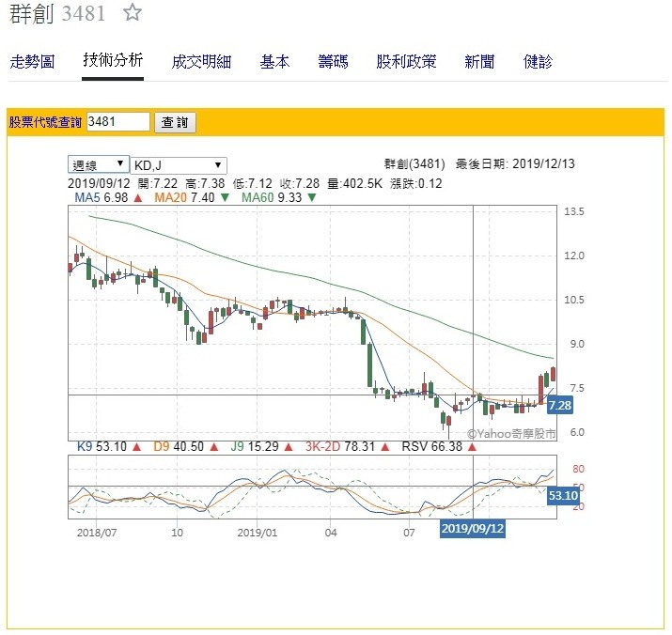
Task: Go to the 股利政策 tab
Action: (x=406, y=62)
